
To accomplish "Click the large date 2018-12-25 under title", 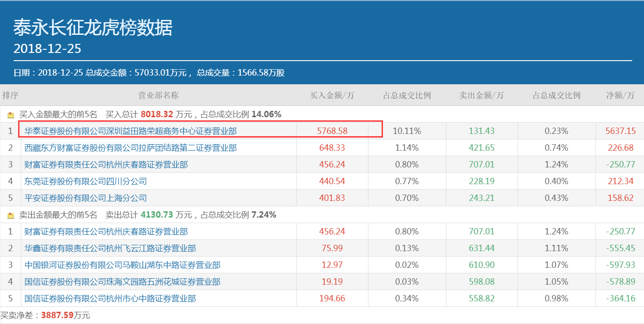I will (47, 48).
